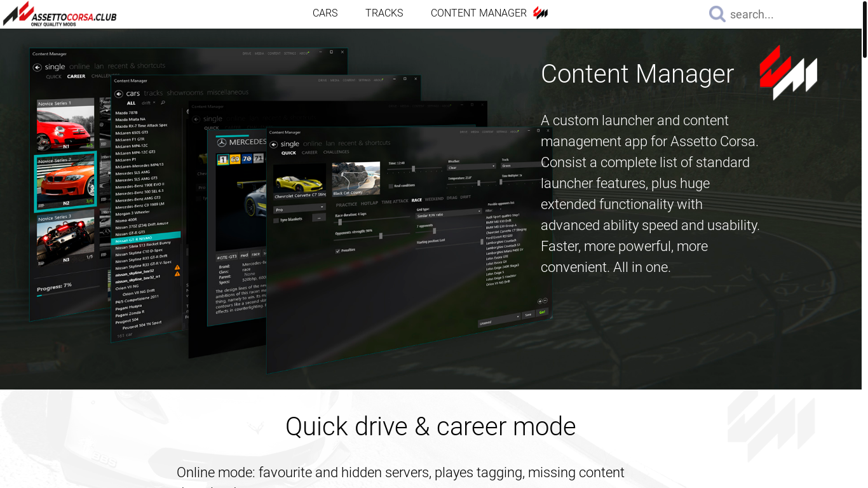Open the Pro assists dropdown

(x=299, y=209)
